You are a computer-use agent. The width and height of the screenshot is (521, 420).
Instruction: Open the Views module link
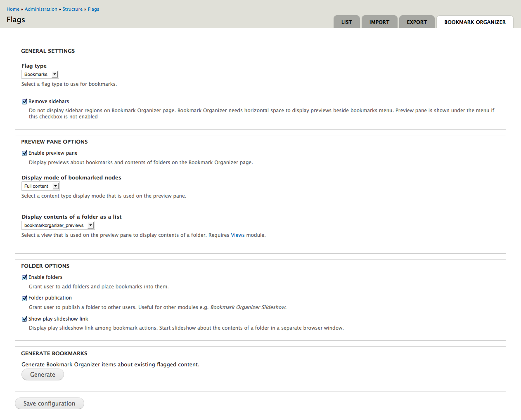pyautogui.click(x=237, y=235)
